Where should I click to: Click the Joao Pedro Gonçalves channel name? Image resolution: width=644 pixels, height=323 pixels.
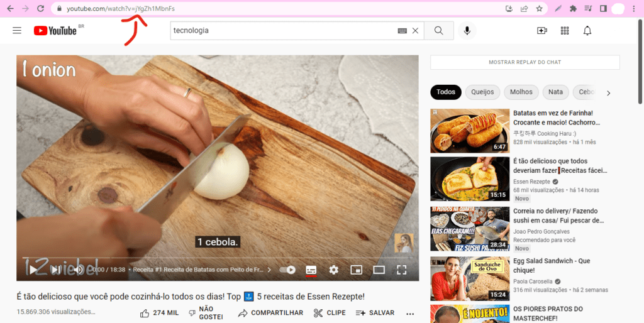541,231
